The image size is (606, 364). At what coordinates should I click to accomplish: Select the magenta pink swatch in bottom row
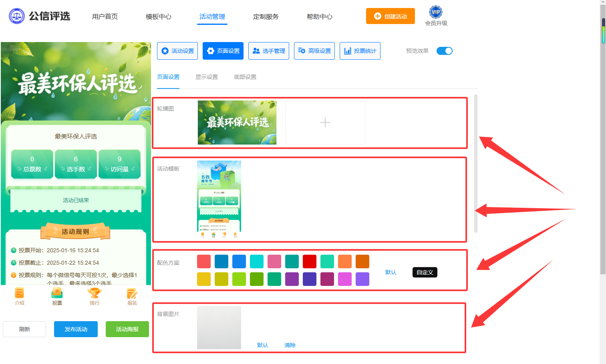click(x=345, y=279)
